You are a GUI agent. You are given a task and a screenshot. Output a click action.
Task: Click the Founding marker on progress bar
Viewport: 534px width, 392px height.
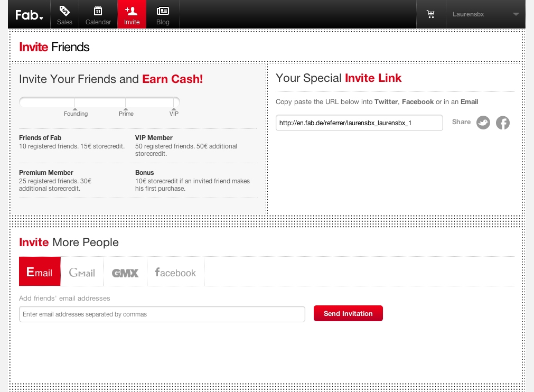point(76,109)
